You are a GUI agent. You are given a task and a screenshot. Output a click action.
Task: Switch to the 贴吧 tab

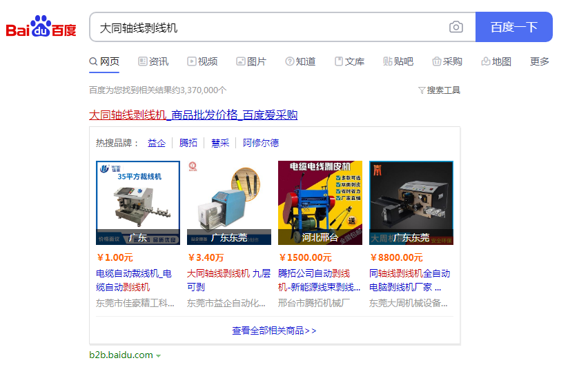[x=398, y=61]
